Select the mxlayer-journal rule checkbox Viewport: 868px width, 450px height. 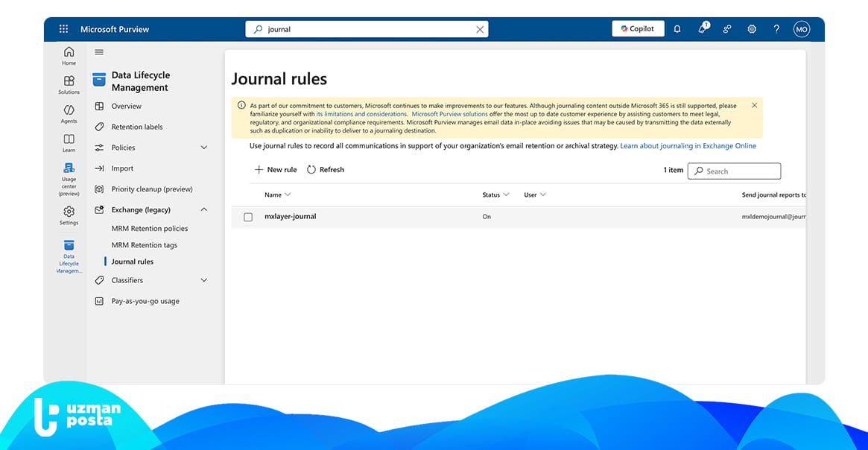point(248,217)
